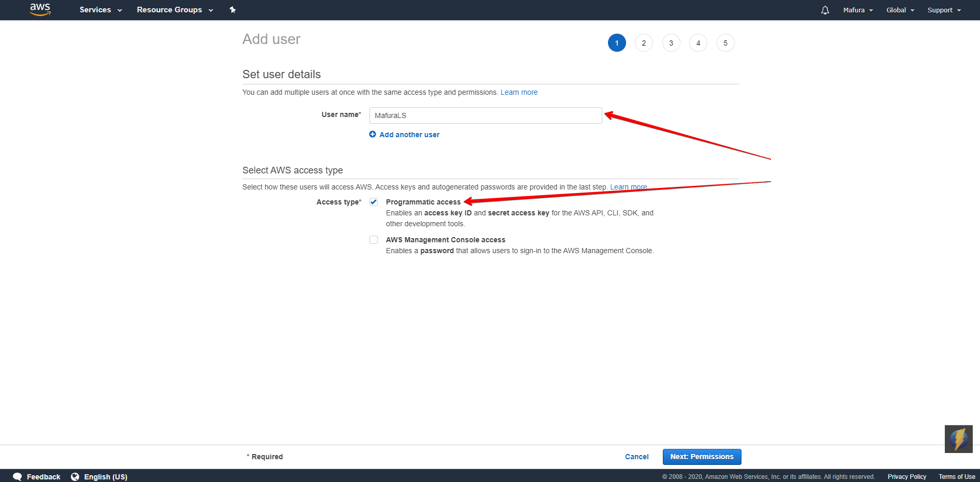Open the Global region dropdown
Screen dimensions: 980x482
[x=900, y=10]
